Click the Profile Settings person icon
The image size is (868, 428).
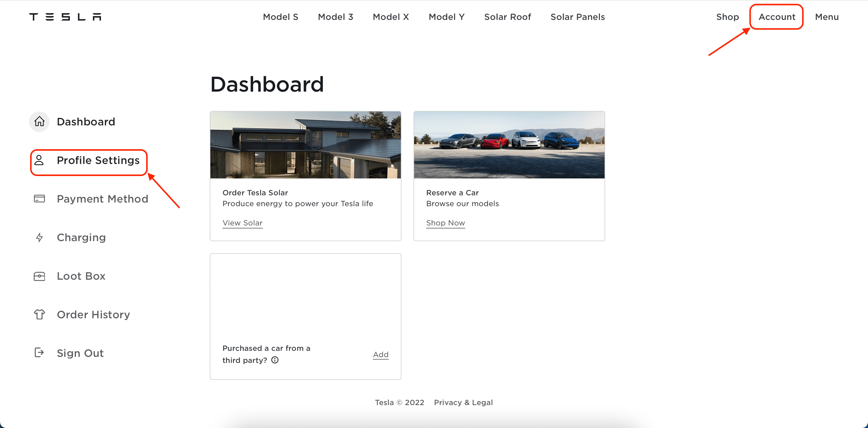pyautogui.click(x=39, y=160)
